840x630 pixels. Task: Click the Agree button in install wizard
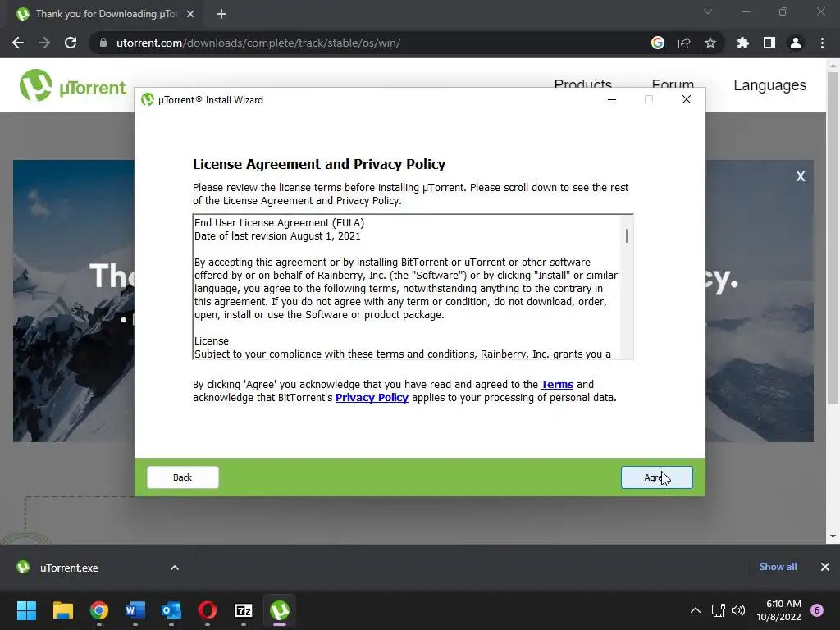coord(657,477)
